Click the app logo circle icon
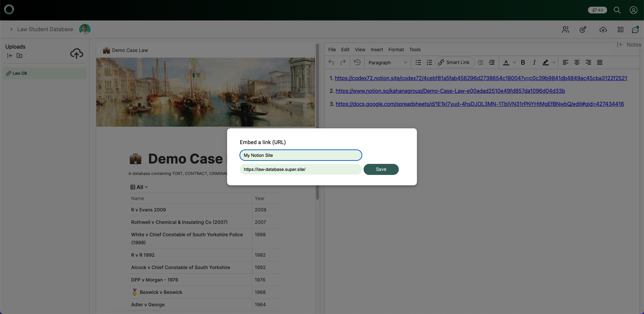The width and height of the screenshot is (644, 314). [9, 9]
